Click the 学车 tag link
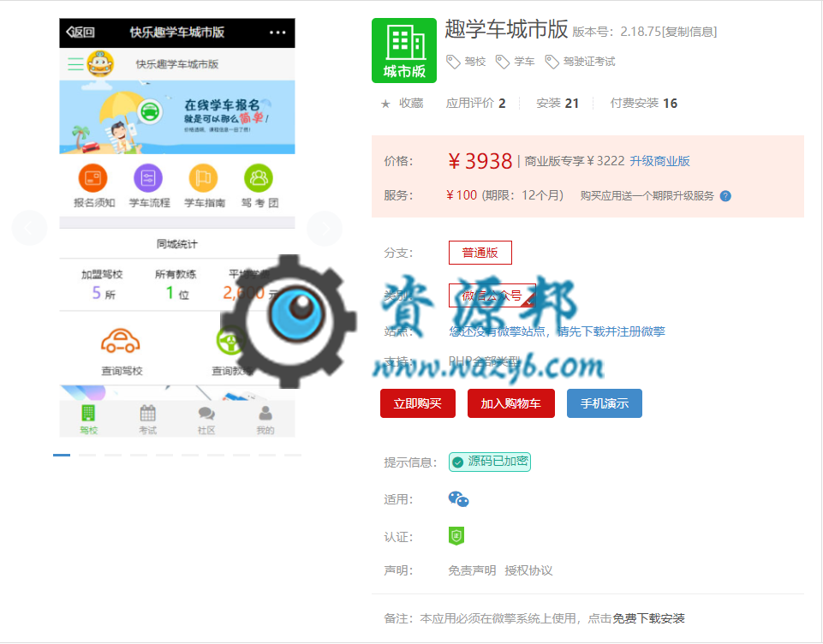The width and height of the screenshot is (823, 644). pos(524,62)
